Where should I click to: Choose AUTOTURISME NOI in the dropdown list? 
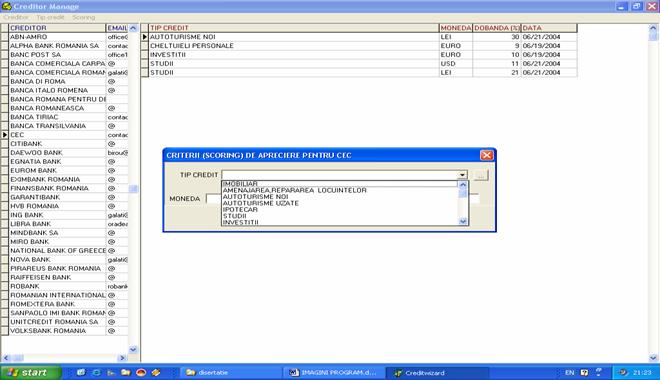coord(340,197)
